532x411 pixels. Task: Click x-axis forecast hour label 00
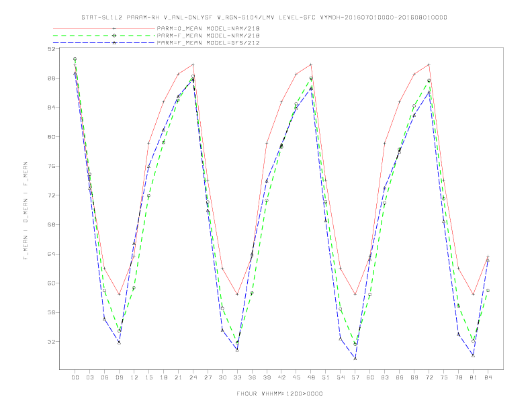(75, 377)
